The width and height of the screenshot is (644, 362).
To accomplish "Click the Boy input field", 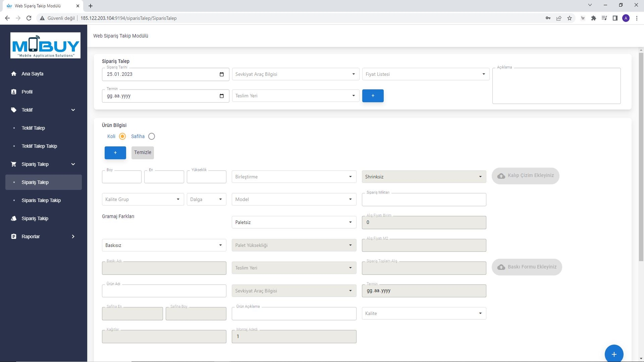I will tap(121, 177).
